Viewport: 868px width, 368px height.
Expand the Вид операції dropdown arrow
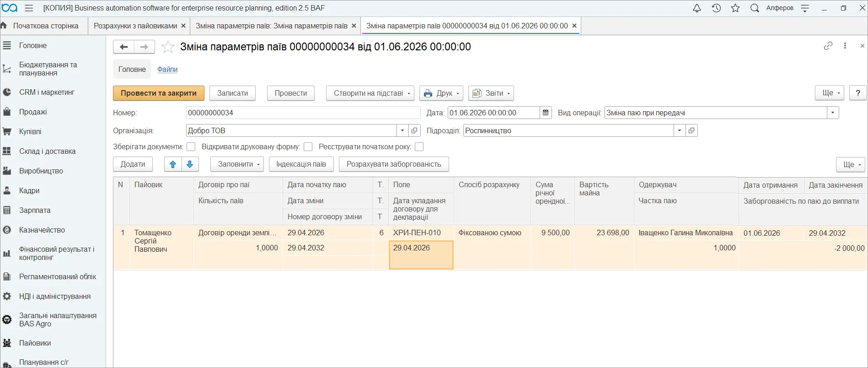(833, 113)
